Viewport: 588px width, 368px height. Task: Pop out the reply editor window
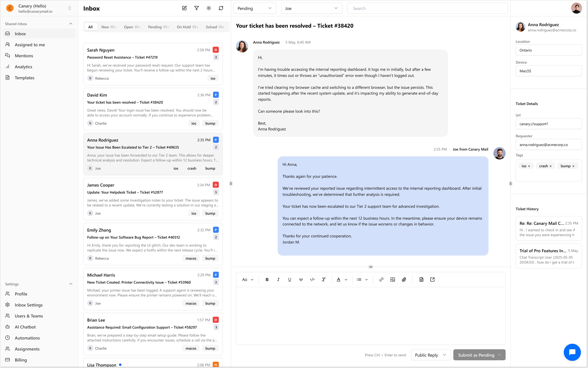[432, 279]
